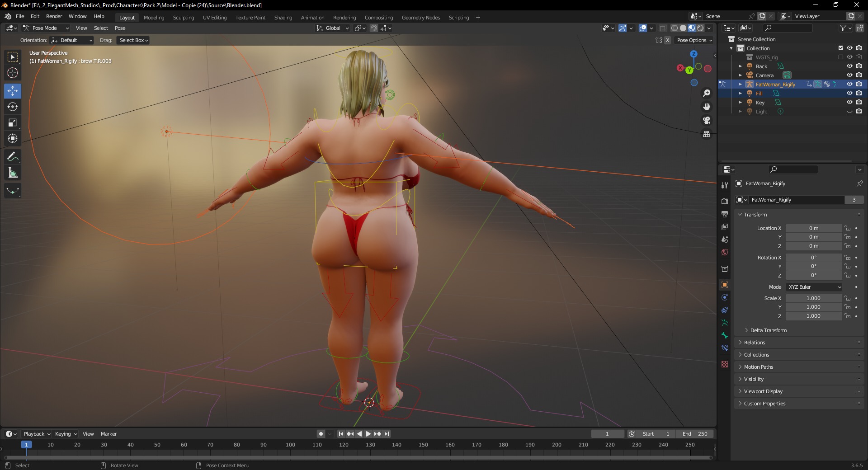Open the Global transform orientation dropdown
868x470 pixels.
click(333, 28)
